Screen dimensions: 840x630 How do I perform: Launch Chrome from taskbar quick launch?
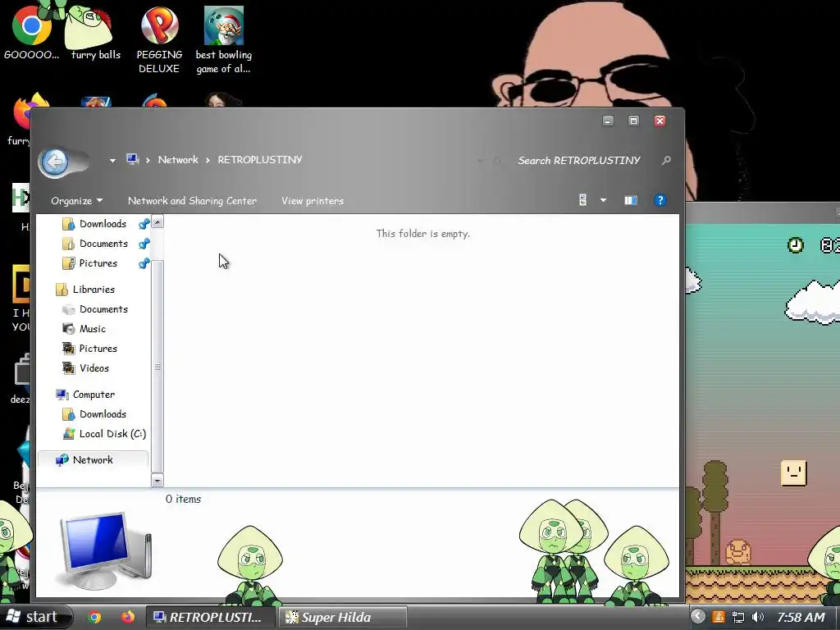point(94,617)
